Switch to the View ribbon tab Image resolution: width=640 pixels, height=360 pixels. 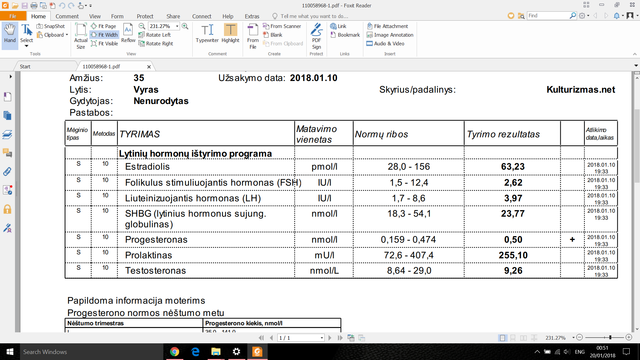tap(95, 16)
